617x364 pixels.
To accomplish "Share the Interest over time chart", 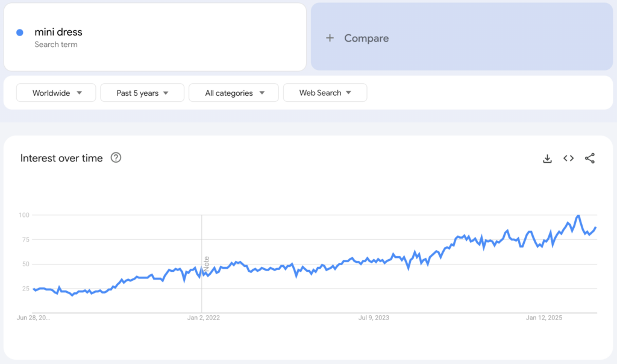I will 589,158.
